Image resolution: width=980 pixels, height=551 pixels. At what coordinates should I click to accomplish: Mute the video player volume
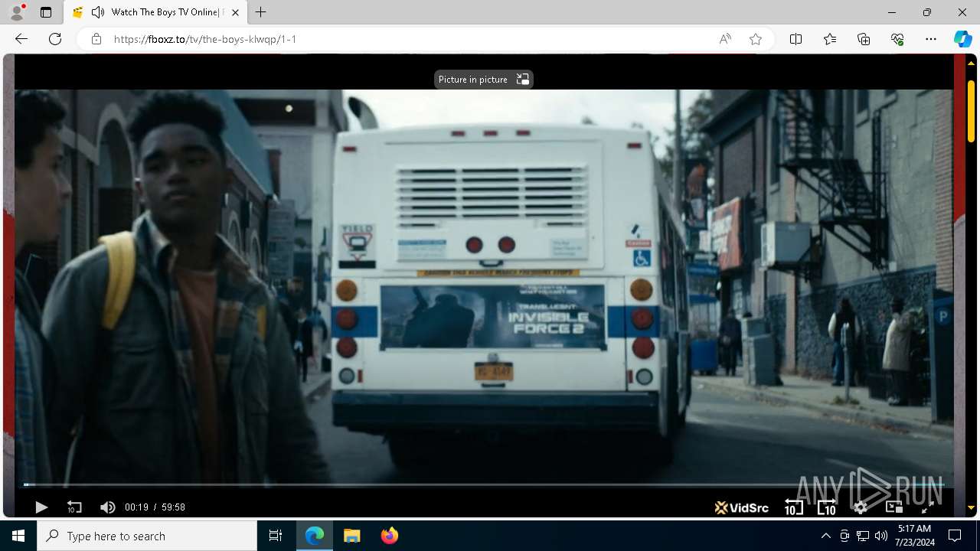coord(108,507)
